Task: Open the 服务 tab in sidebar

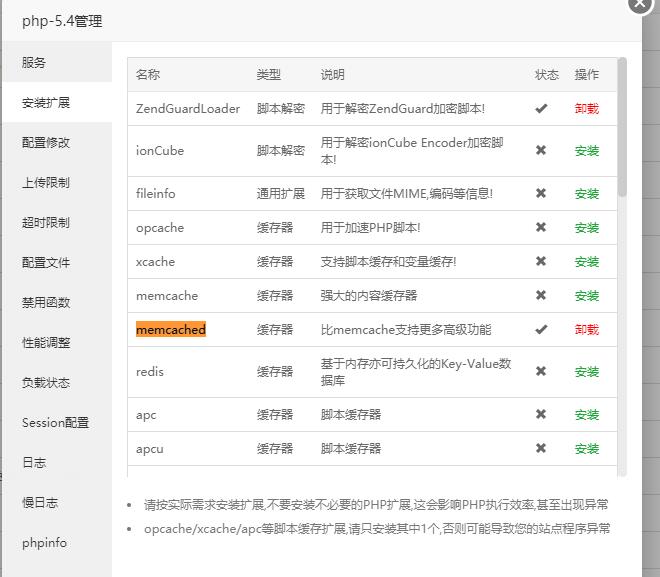Action: pos(35,63)
